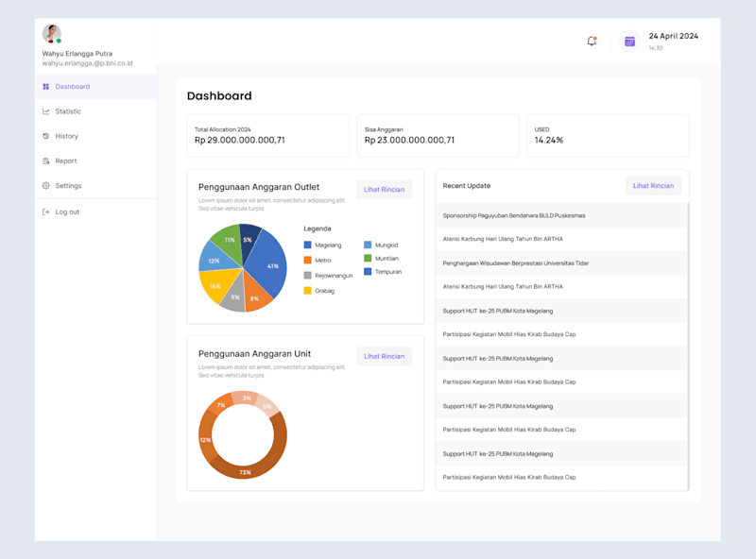Click the Mungkid light blue legend swatch

[368, 245]
